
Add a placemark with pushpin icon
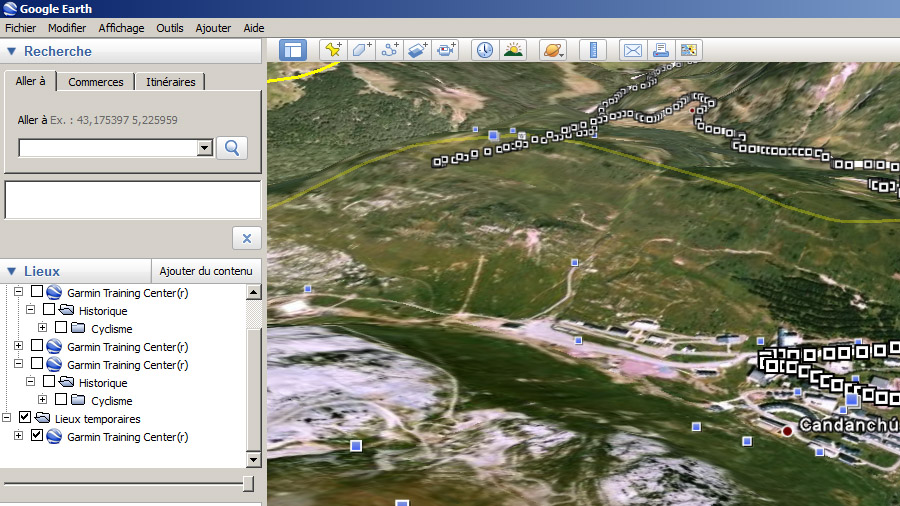tap(334, 49)
